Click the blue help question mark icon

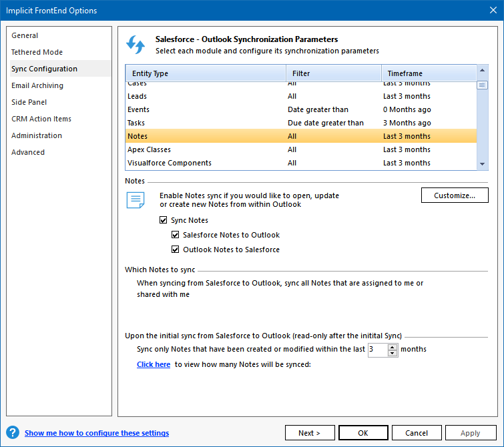[x=13, y=433]
